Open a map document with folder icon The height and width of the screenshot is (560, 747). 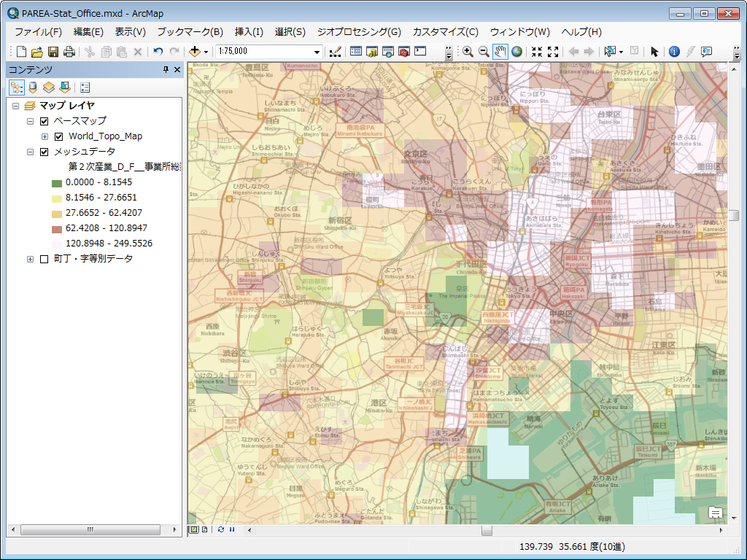[37, 52]
